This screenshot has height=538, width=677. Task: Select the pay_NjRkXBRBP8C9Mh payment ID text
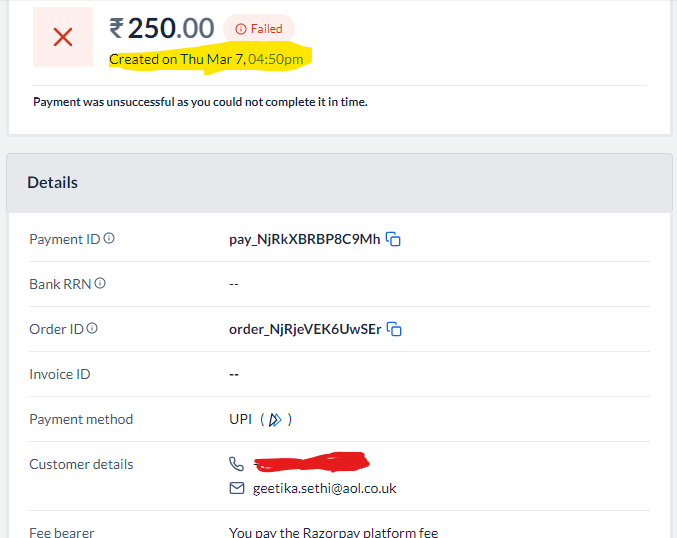coord(304,239)
